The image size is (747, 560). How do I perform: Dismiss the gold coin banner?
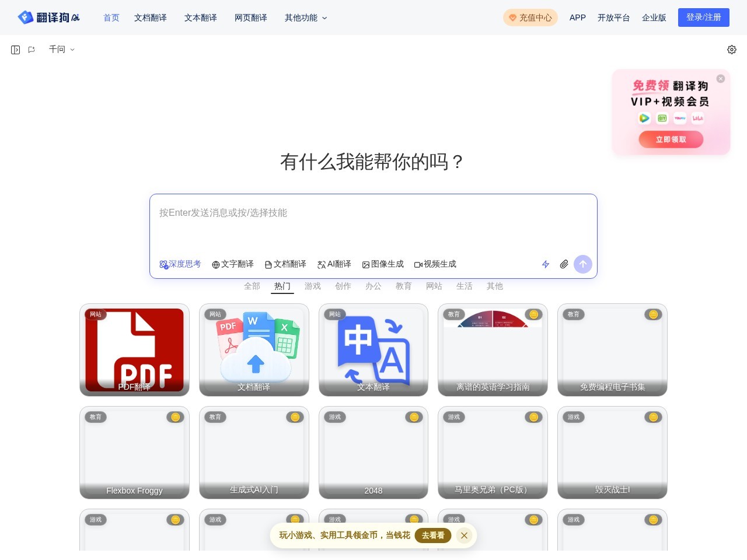(464, 535)
